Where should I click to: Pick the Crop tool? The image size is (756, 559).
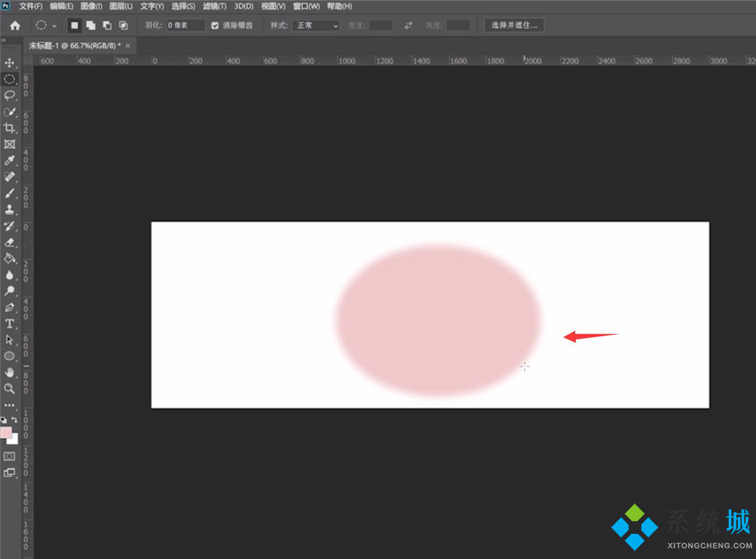(10, 128)
